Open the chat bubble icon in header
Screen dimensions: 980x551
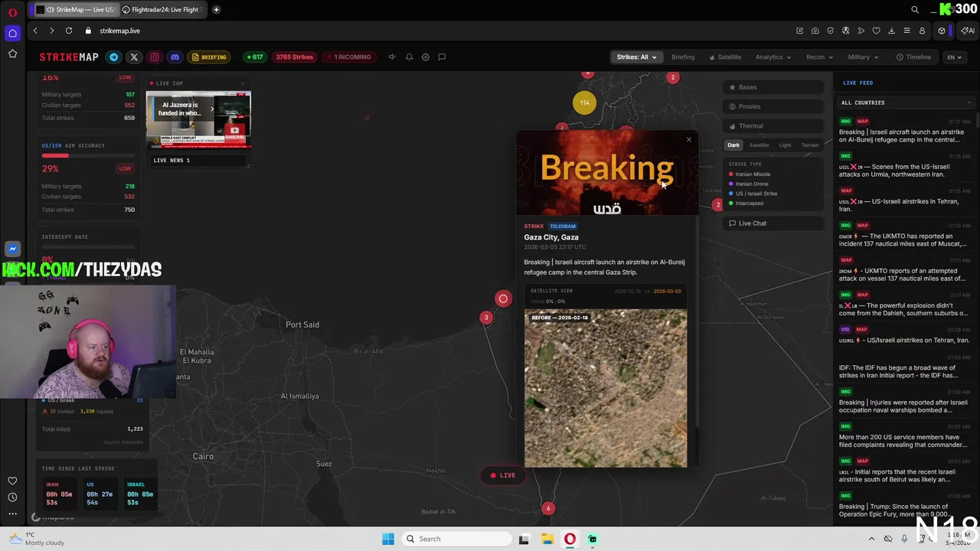[x=442, y=57]
